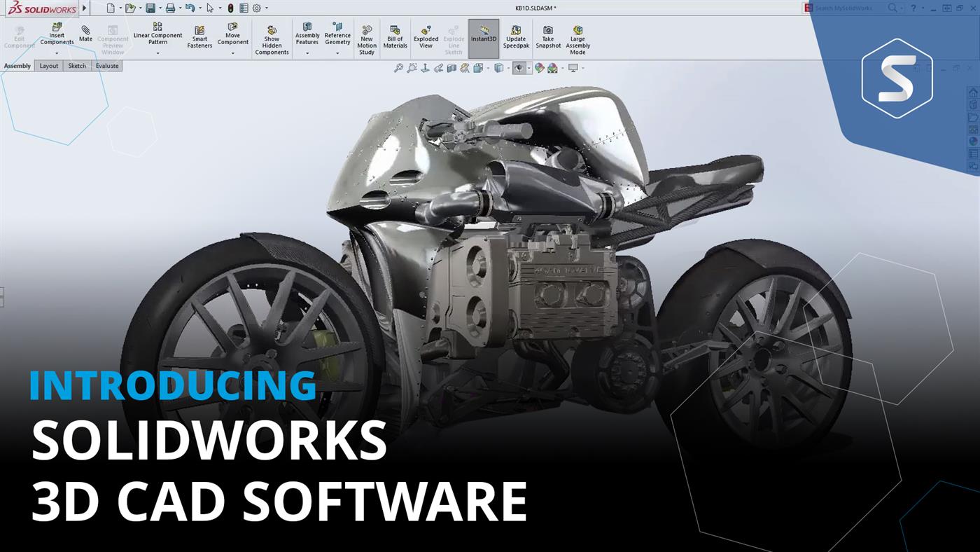Click Zoom to Fit in the view toolbar
This screenshot has width=980, height=552.
click(x=400, y=67)
